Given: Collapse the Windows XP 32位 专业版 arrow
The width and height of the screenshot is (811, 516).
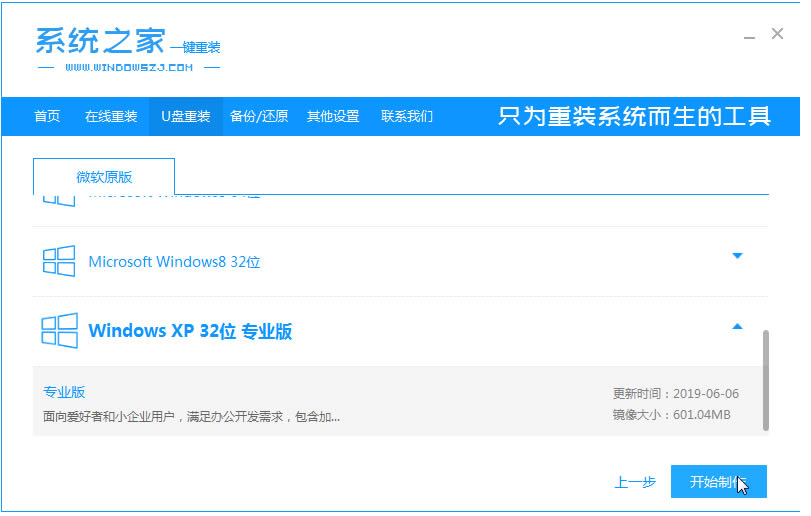Looking at the screenshot, I should [737, 326].
